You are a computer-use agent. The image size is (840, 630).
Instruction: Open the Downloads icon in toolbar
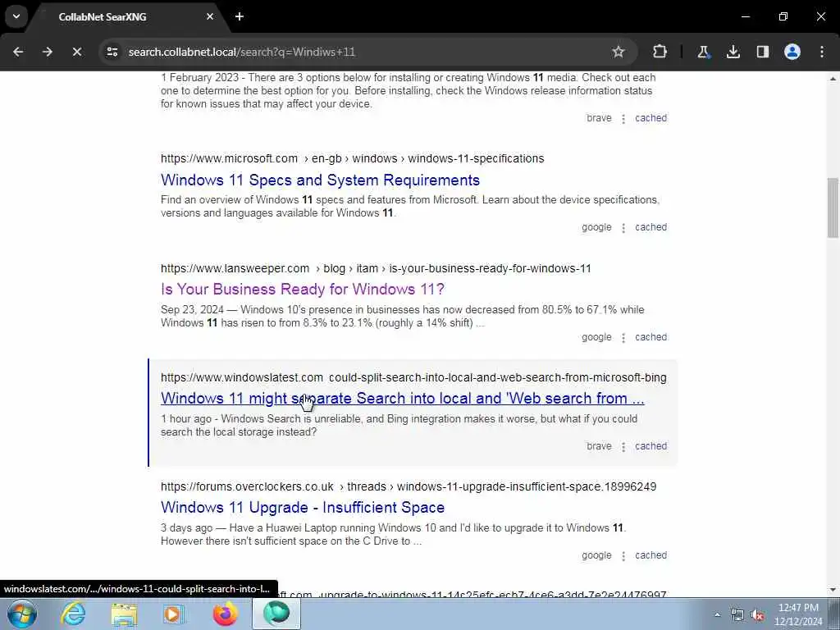pyautogui.click(x=733, y=52)
